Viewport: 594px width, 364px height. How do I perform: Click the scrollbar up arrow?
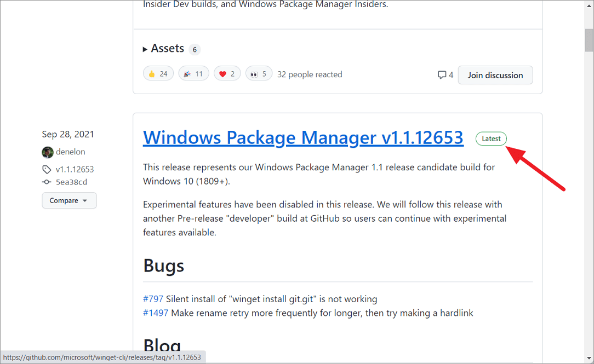589,5
